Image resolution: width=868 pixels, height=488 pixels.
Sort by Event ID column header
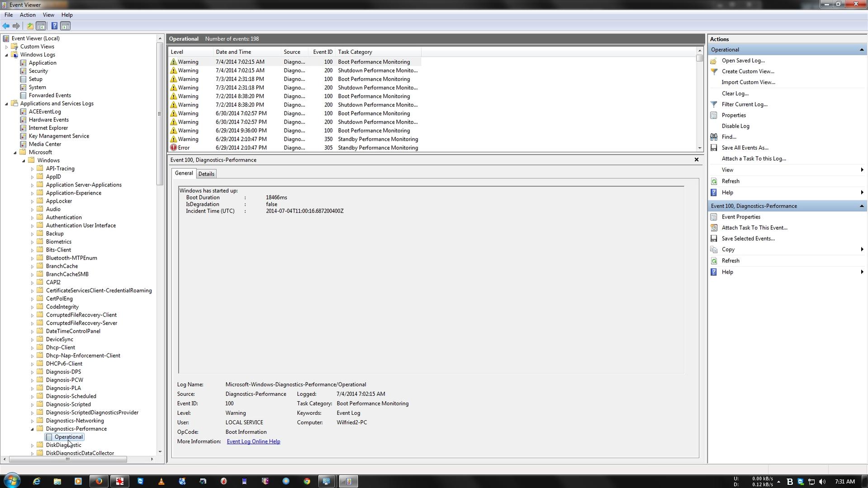[322, 52]
